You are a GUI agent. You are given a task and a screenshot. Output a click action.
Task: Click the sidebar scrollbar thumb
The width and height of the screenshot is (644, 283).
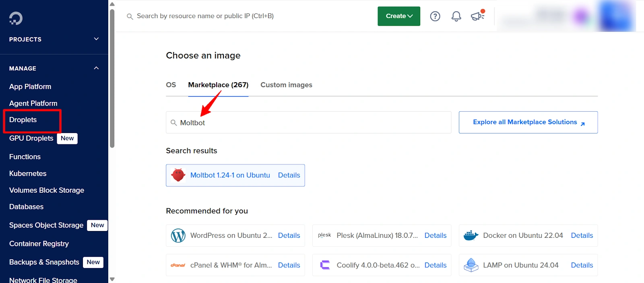[x=112, y=78]
